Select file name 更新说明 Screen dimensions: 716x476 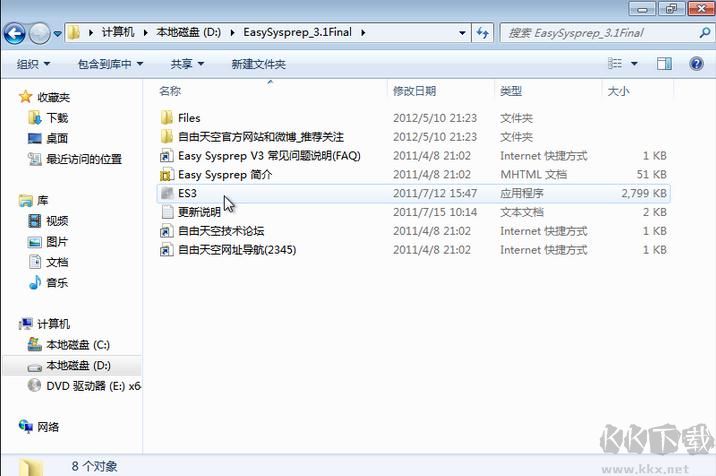pos(200,212)
